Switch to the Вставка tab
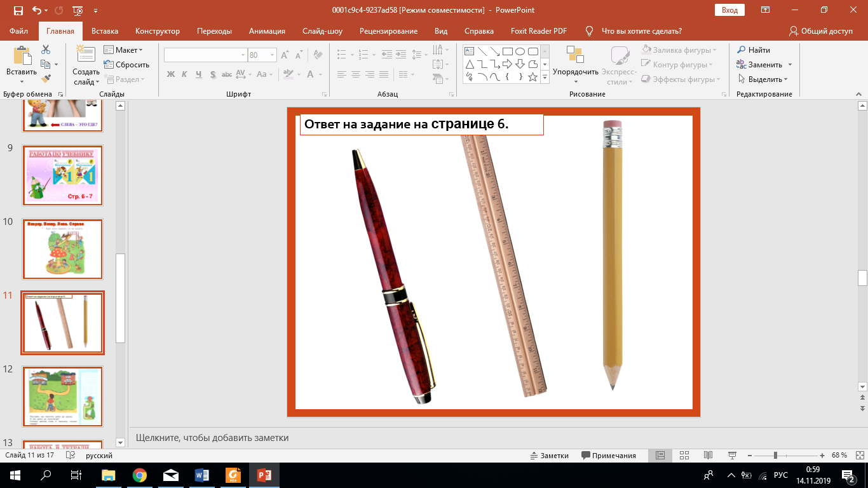Image resolution: width=868 pixels, height=488 pixels. [105, 31]
